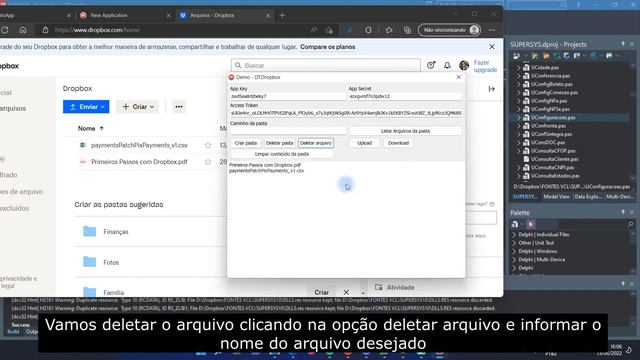Click the browser address bar URL
Screen dimensions: 640x360
(97, 30)
